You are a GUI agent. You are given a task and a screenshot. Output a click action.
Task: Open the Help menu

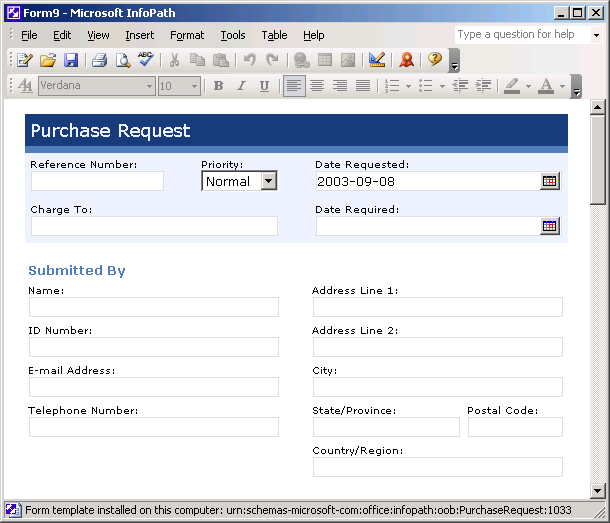pos(314,35)
